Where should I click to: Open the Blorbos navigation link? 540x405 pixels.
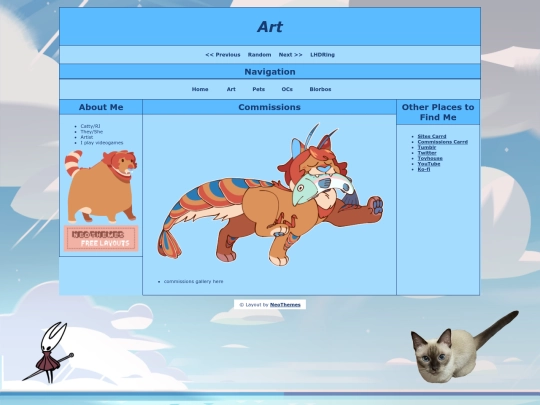point(320,89)
